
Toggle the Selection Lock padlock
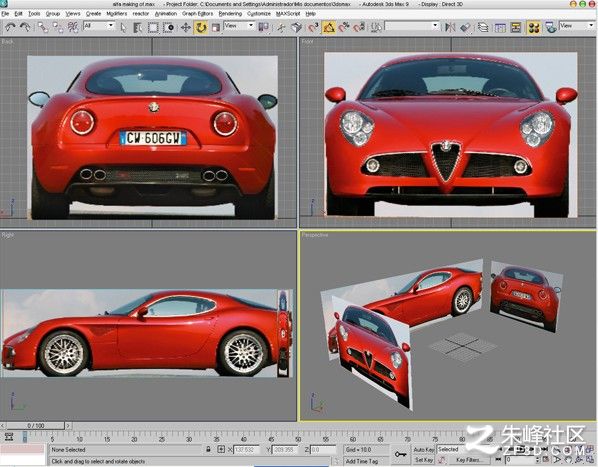(x=208, y=449)
